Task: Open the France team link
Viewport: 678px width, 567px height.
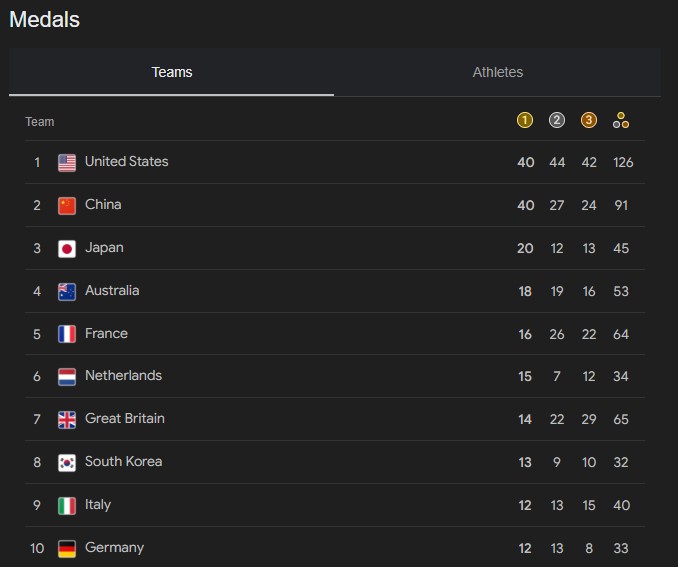Action: coord(106,333)
